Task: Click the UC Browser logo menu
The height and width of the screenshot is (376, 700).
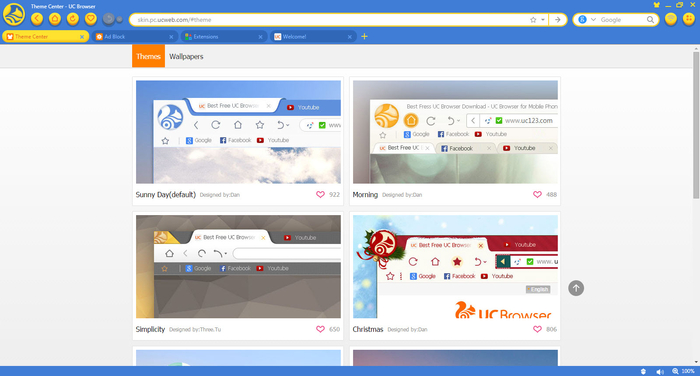Action: click(x=14, y=14)
